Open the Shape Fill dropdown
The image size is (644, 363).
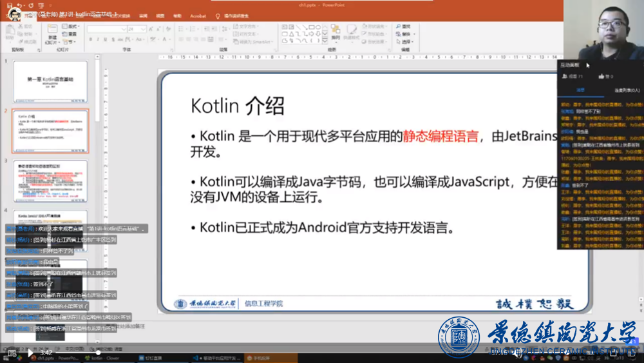click(x=375, y=26)
